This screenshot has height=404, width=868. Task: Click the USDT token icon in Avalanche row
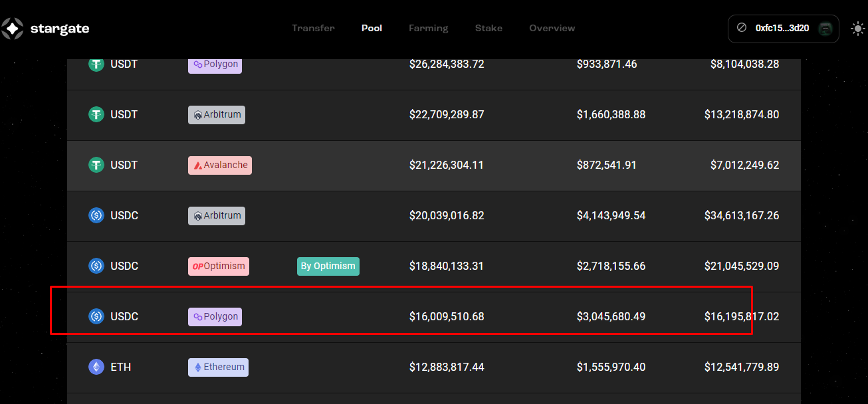click(96, 165)
